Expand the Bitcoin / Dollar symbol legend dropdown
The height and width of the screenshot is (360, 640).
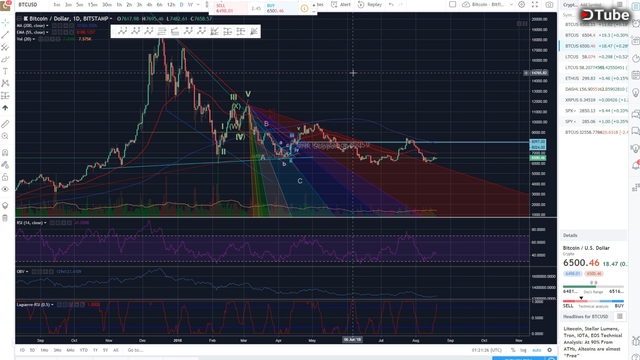[x=111, y=19]
